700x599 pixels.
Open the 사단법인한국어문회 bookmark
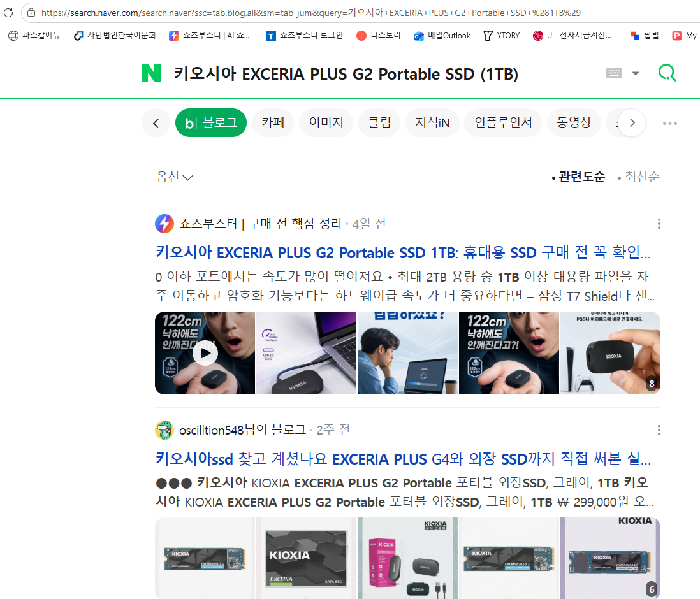(x=115, y=35)
